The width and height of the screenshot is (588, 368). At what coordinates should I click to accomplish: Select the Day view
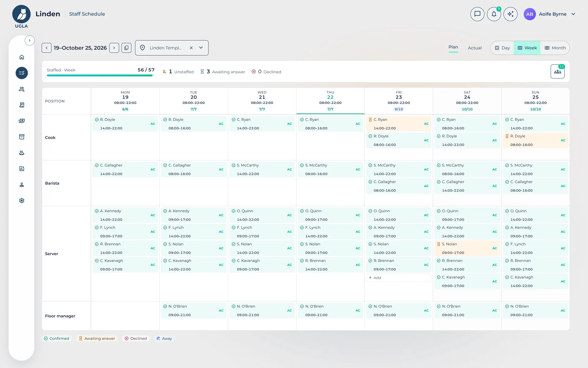point(502,48)
